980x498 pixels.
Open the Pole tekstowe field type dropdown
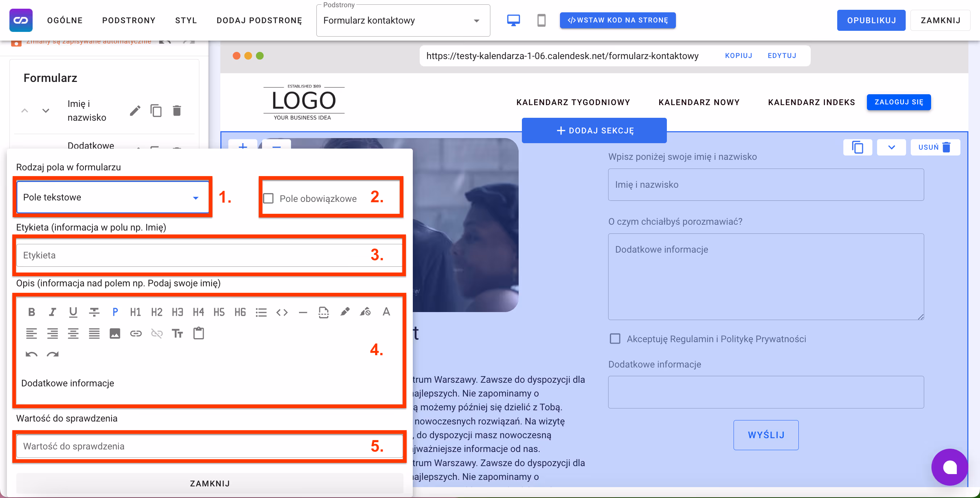[113, 197]
